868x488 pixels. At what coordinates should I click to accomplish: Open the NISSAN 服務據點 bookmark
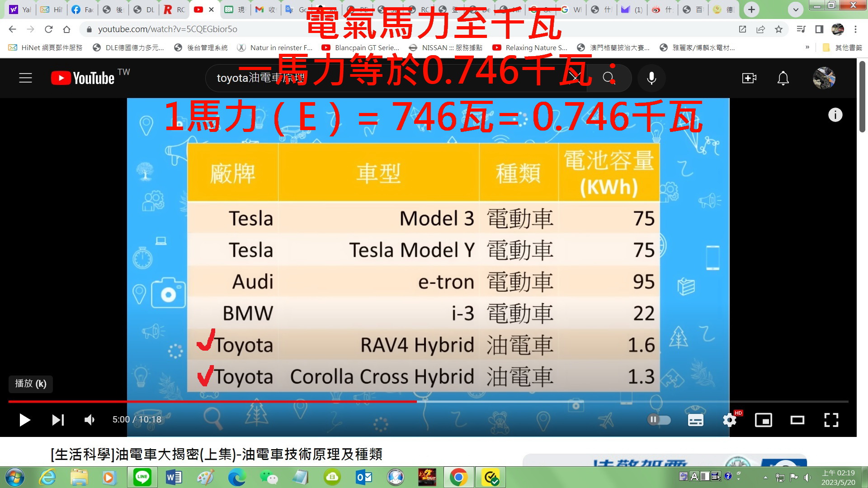446,47
